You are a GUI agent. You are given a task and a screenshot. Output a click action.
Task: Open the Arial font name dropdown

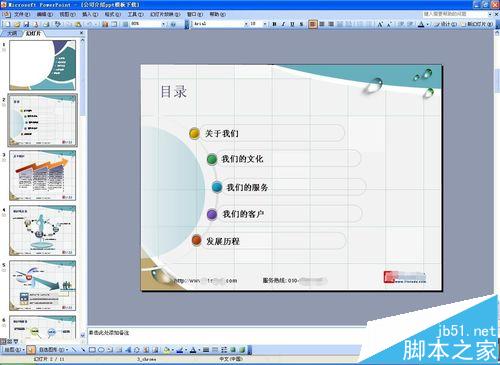coord(246,24)
